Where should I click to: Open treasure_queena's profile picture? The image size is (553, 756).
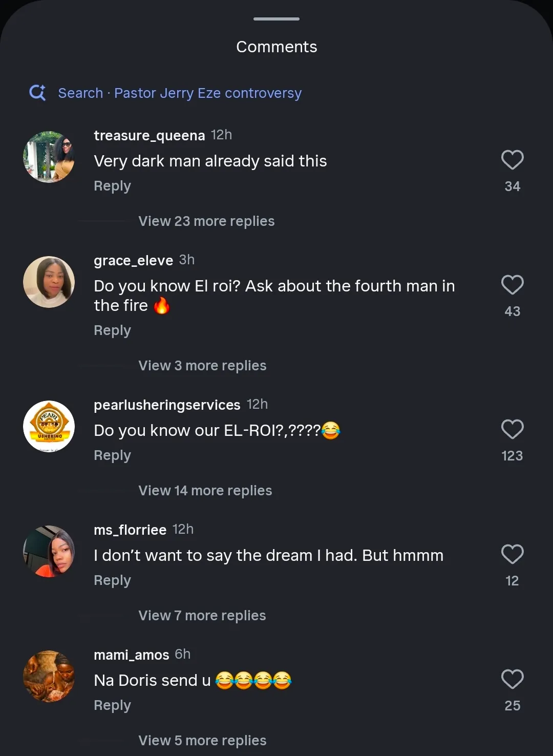49,157
